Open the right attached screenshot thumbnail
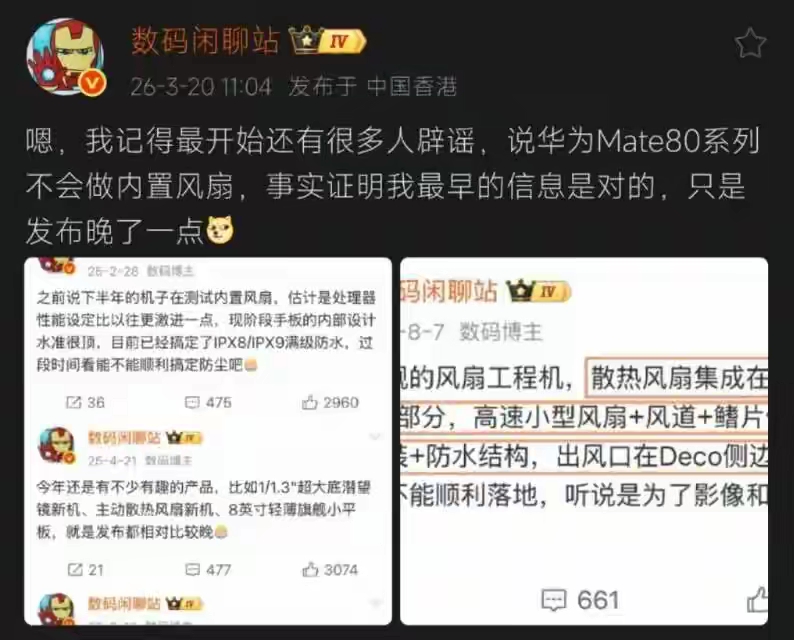This screenshot has width=794, height=640. point(584,441)
